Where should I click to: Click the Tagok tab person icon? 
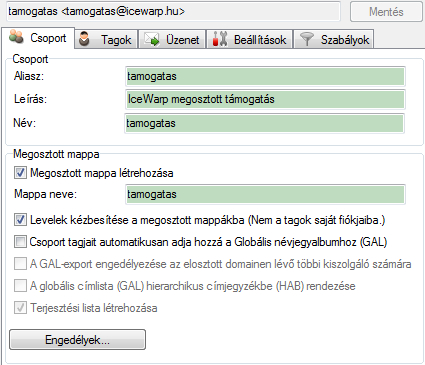84,39
